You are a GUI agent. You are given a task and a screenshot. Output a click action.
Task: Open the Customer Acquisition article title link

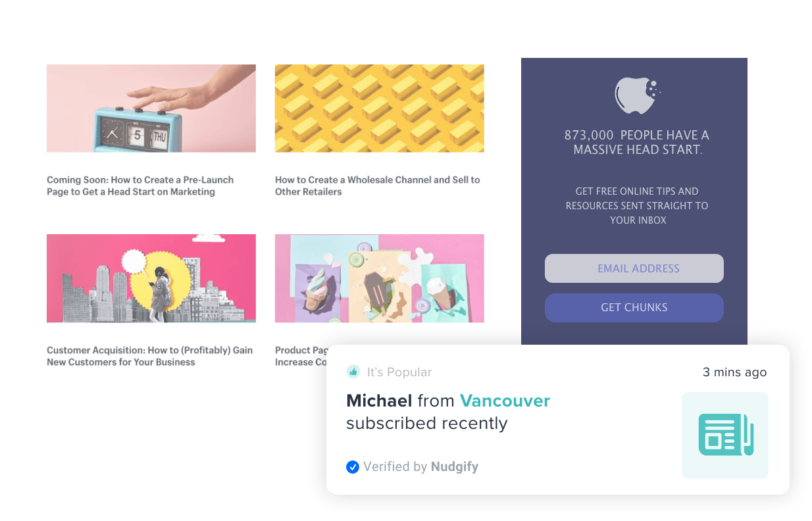(150, 356)
